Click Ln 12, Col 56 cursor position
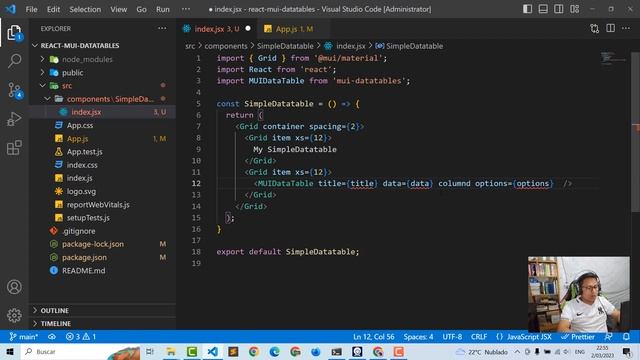 [x=373, y=337]
